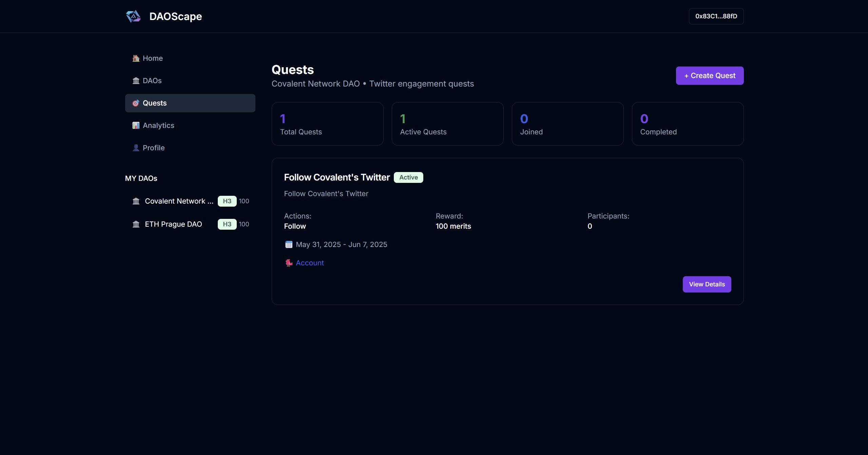868x455 pixels.
Task: Navigate to the DAOs section
Action: coord(152,81)
